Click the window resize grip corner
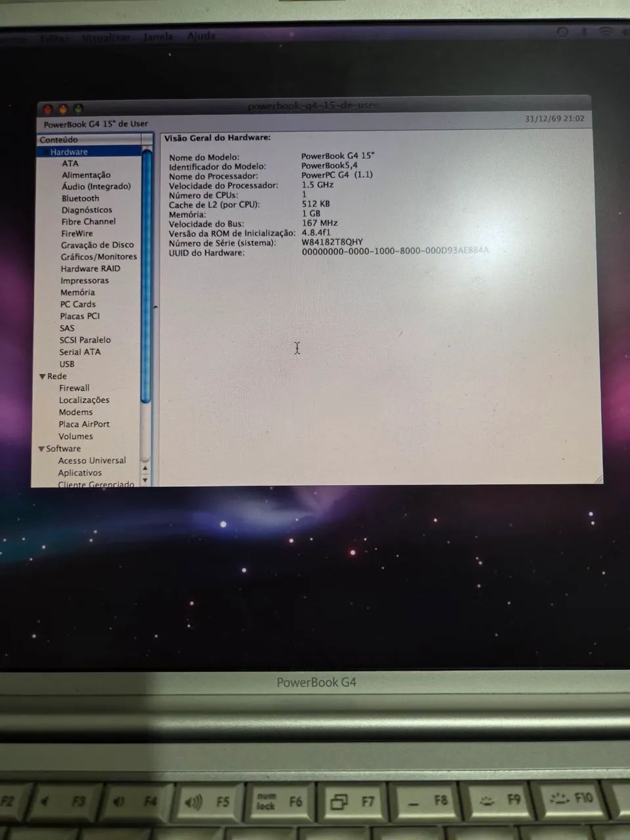 598,480
